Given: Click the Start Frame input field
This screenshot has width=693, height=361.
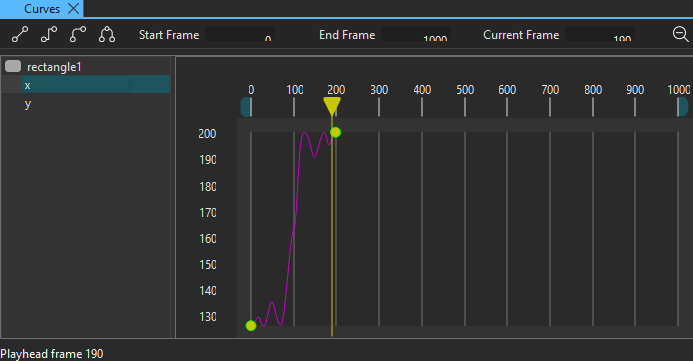Looking at the screenshot, I should pos(240,34).
